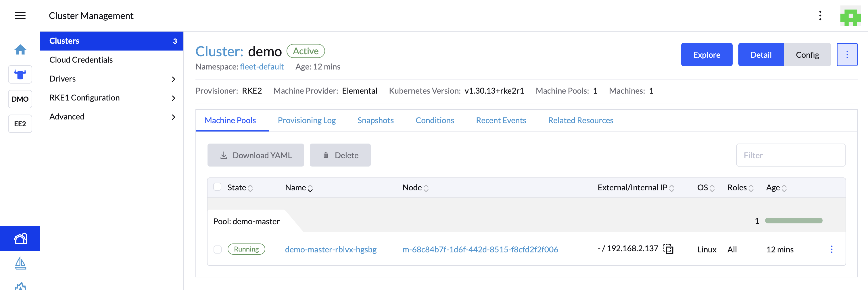
Task: Open the EE2 cluster shortcut
Action: click(20, 124)
